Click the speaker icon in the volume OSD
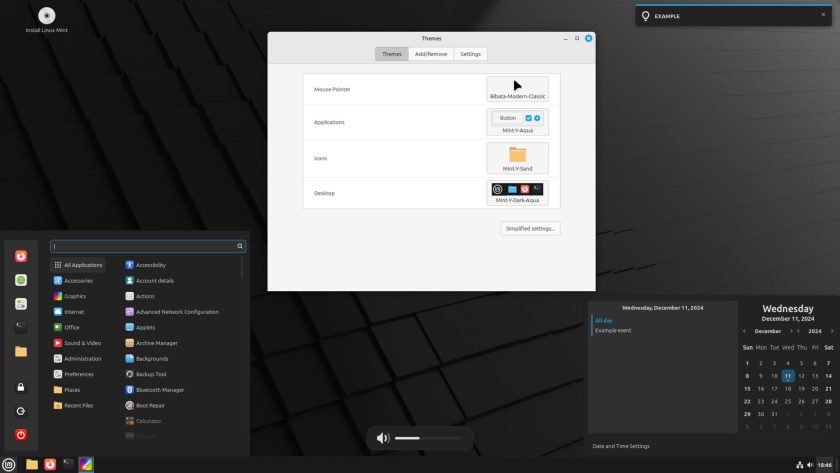The image size is (840, 473). (x=382, y=438)
